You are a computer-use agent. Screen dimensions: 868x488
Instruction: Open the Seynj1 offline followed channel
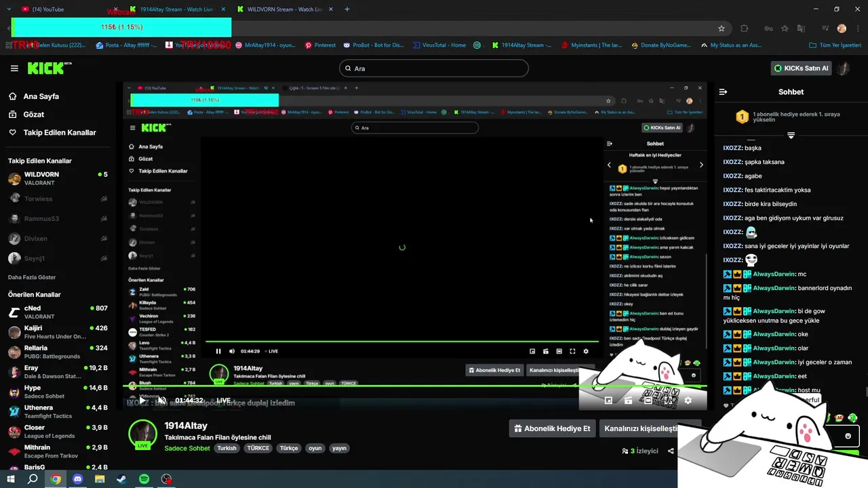point(58,258)
